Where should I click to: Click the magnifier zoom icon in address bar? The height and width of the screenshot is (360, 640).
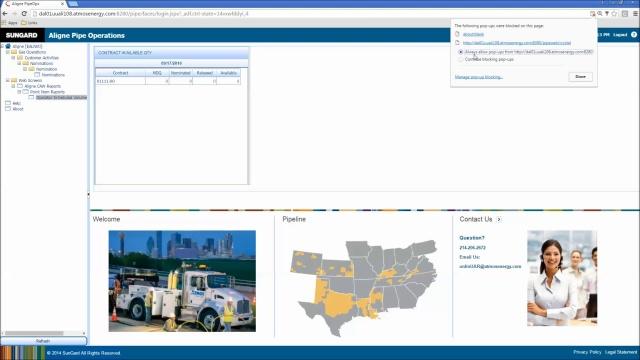coord(600,13)
